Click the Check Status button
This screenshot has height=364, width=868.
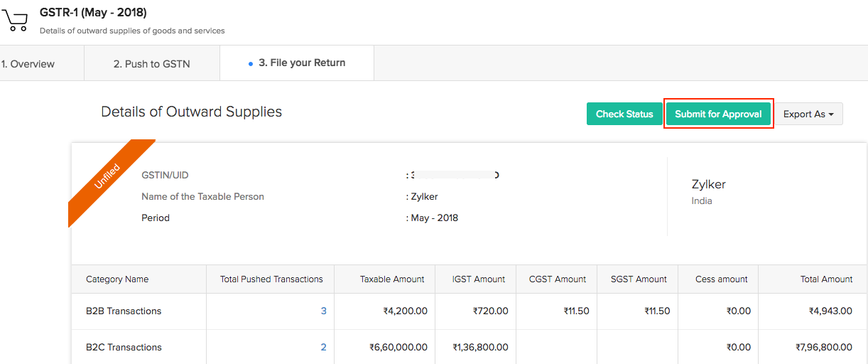tap(624, 114)
